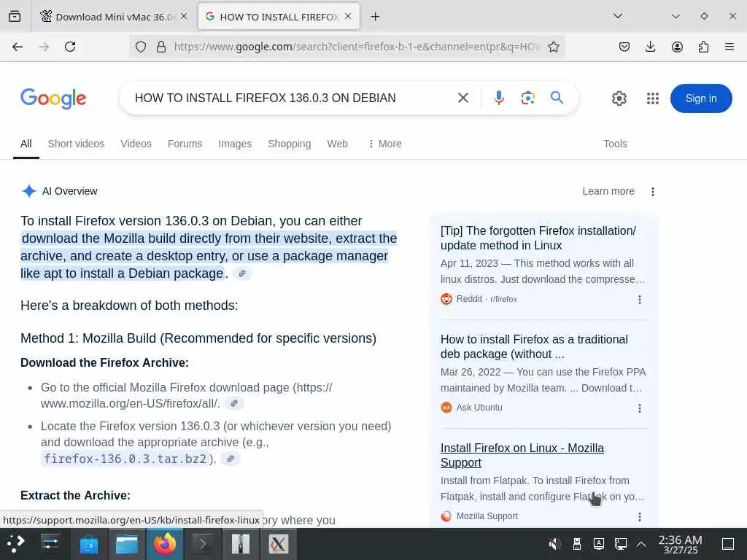Switch to Web results
The width and height of the screenshot is (747, 560).
pyautogui.click(x=337, y=144)
